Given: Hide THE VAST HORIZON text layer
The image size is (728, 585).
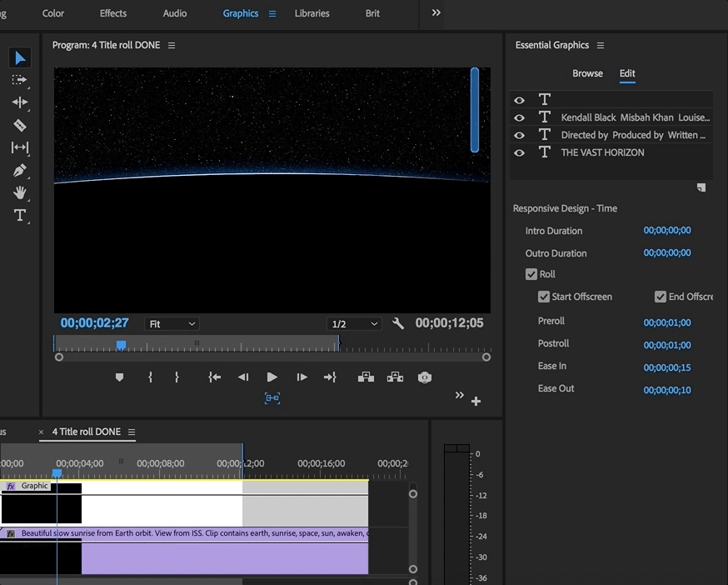Looking at the screenshot, I should [520, 152].
